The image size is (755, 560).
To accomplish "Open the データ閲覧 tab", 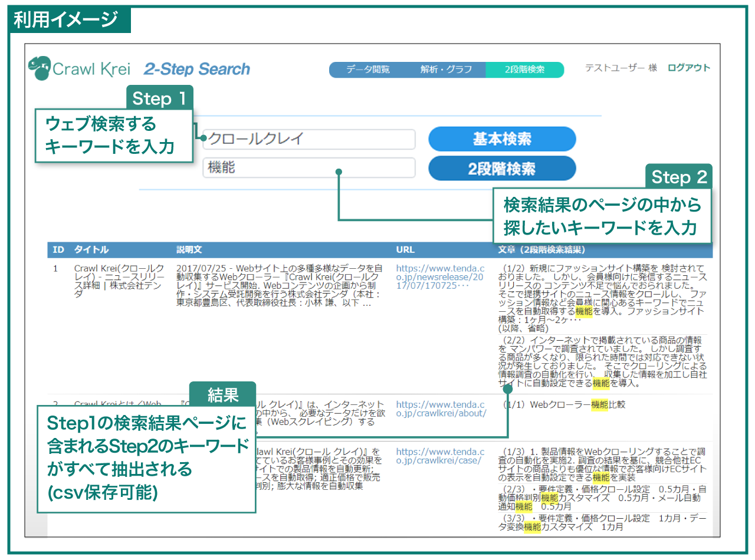I will 368,70.
